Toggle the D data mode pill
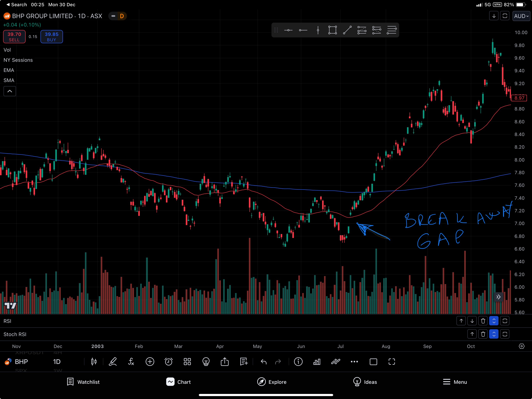This screenshot has height=399, width=532. coord(118,16)
